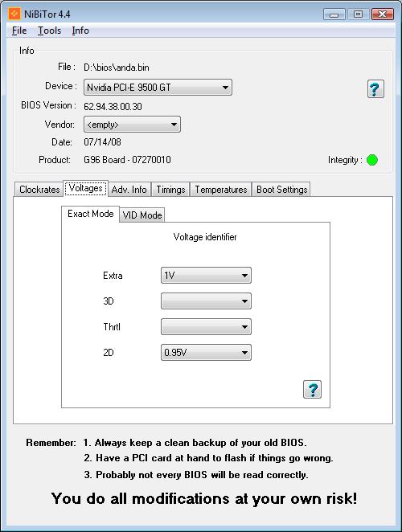Open the Thrtl voltage dropdown
402x532 pixels.
coord(206,327)
